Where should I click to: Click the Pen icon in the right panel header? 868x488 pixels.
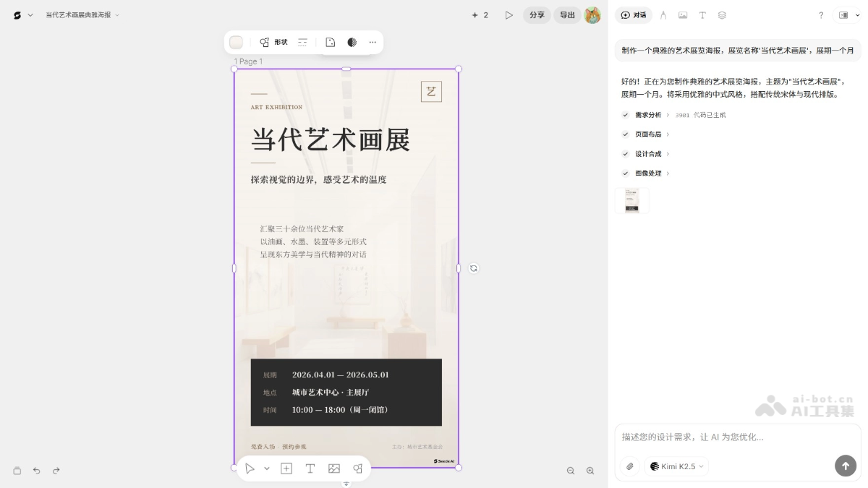click(664, 15)
